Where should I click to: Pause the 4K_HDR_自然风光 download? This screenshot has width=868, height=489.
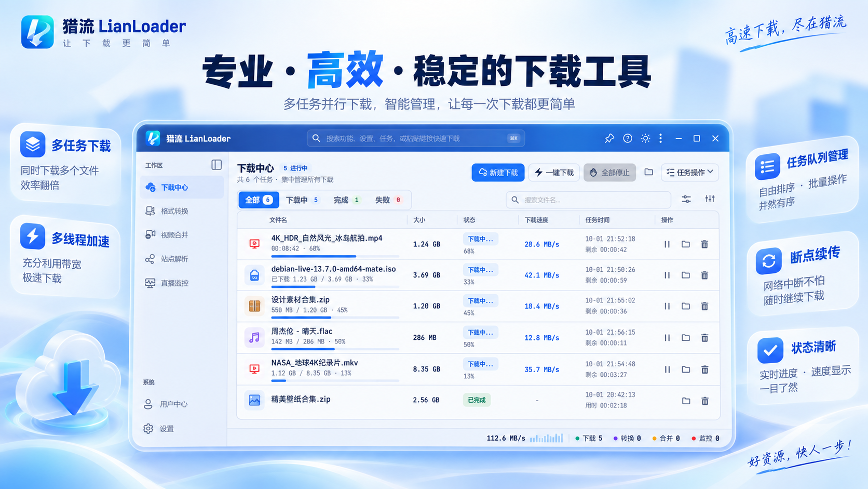667,244
